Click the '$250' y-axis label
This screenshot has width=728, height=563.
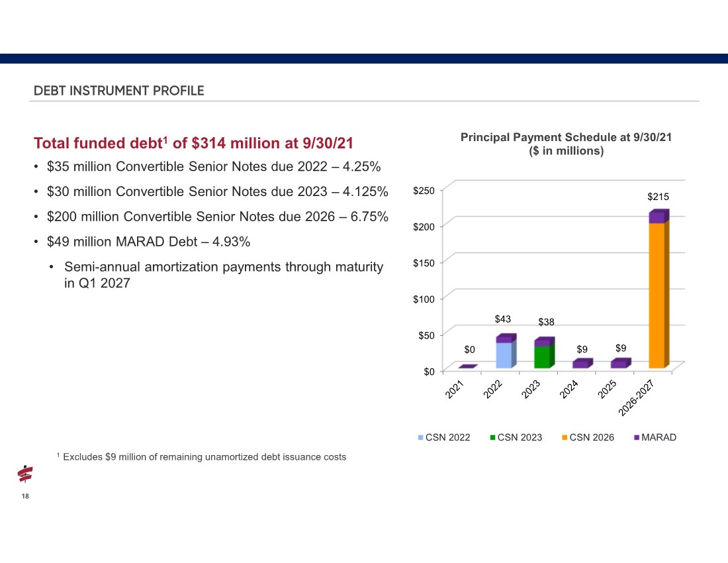point(424,191)
